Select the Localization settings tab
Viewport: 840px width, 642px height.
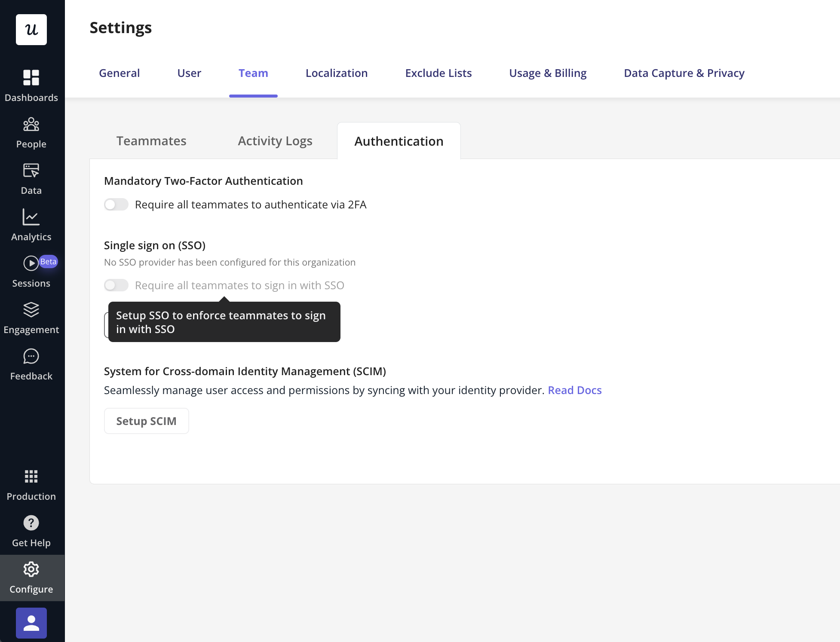[337, 73]
